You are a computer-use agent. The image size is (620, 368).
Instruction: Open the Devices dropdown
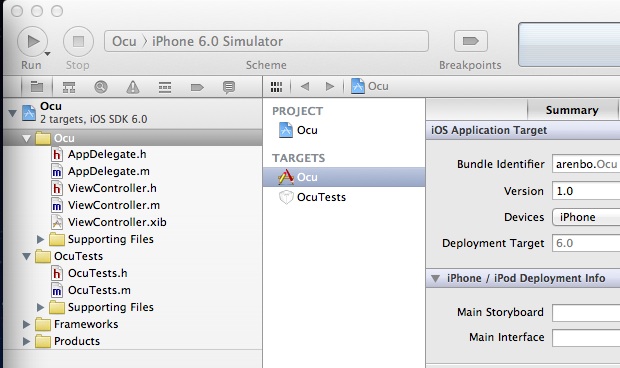pos(586,217)
